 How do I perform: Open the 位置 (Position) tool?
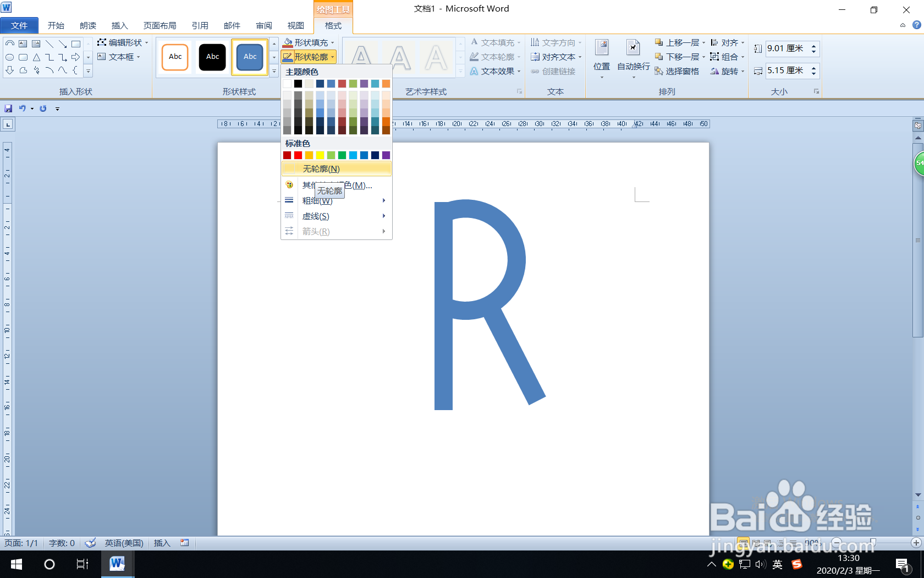point(601,57)
